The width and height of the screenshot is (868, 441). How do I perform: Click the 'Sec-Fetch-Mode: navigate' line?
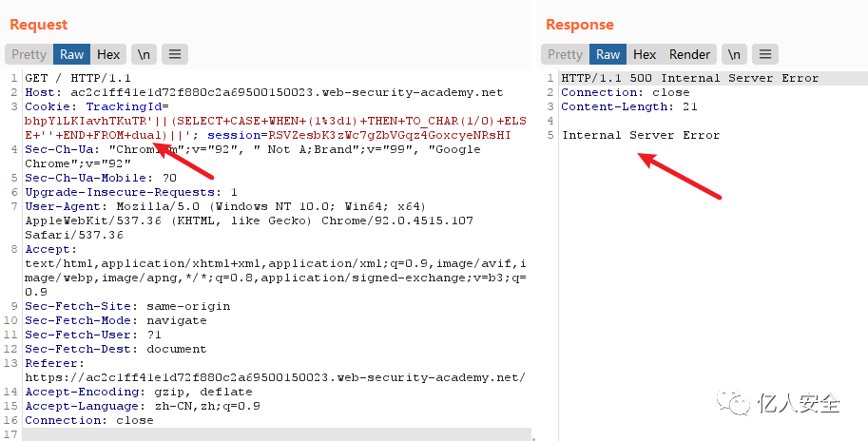[x=116, y=320]
